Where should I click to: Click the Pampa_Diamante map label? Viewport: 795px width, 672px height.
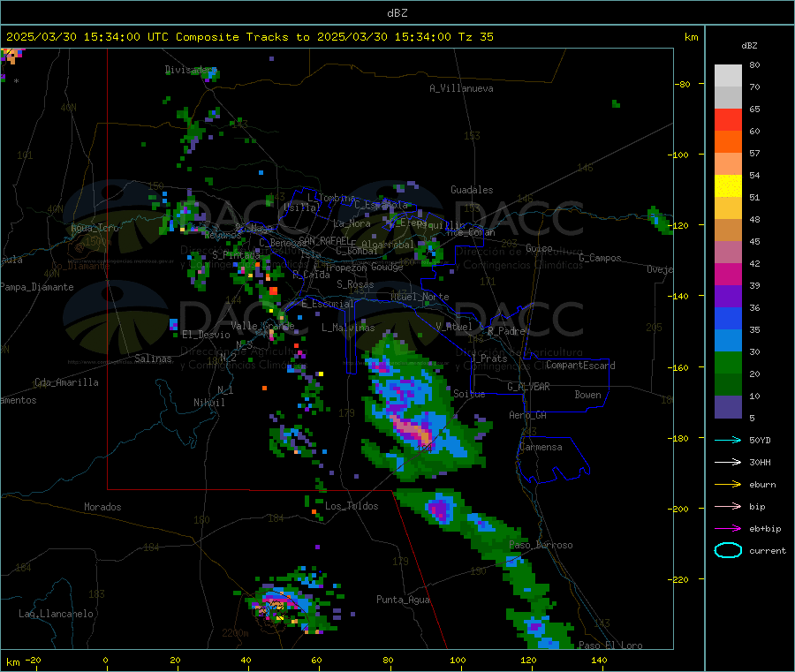pos(37,287)
